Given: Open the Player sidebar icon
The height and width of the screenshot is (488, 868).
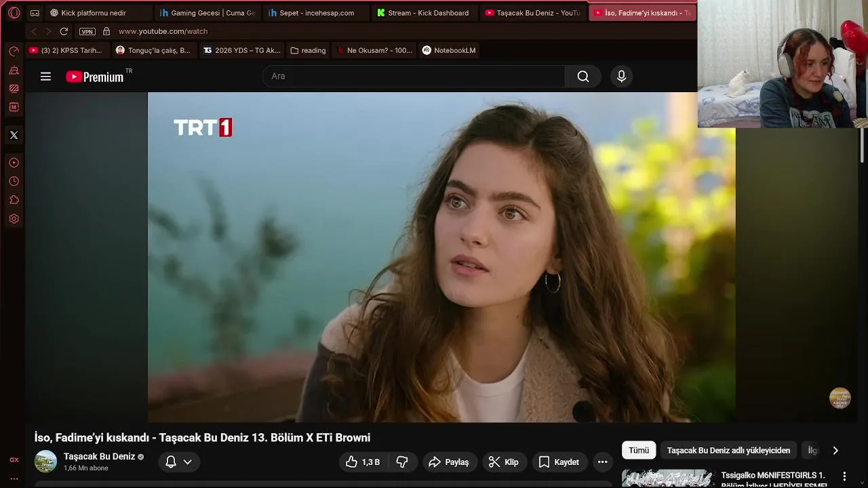Looking at the screenshot, I should pos(14,163).
